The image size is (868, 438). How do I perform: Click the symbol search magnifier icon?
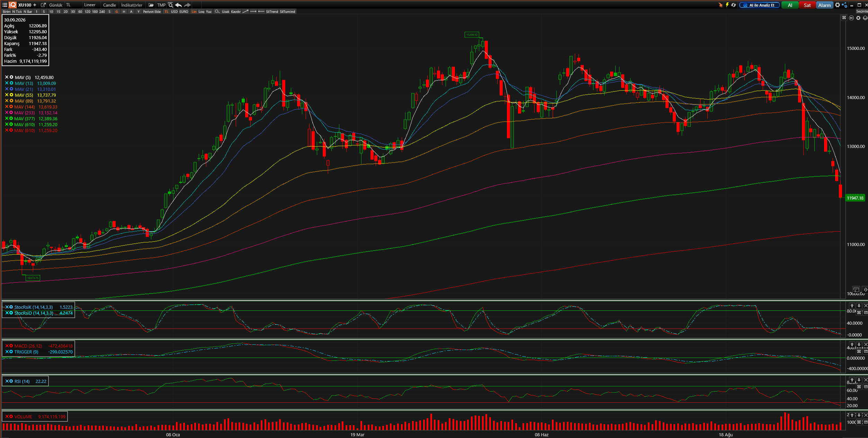click(x=170, y=5)
